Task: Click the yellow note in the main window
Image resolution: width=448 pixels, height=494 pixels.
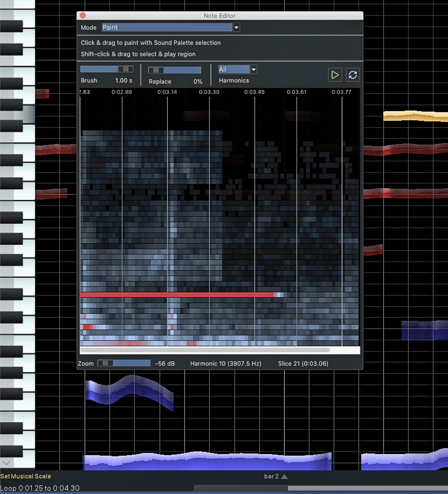Action: (415, 116)
